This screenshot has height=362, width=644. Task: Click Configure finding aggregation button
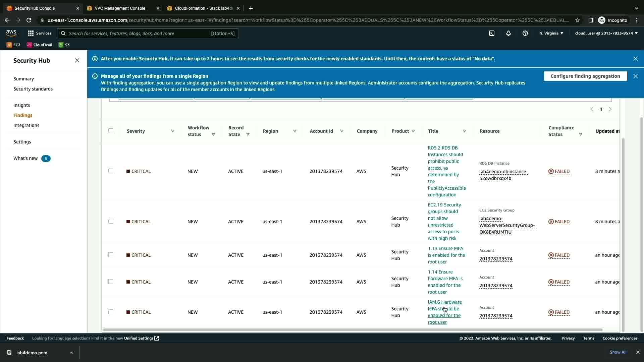[x=585, y=76]
